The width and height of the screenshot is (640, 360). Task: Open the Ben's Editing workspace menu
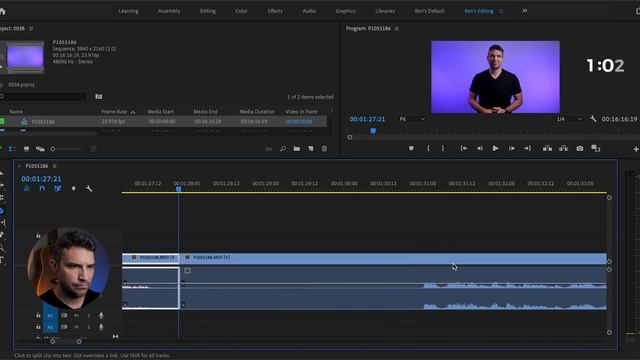501,11
